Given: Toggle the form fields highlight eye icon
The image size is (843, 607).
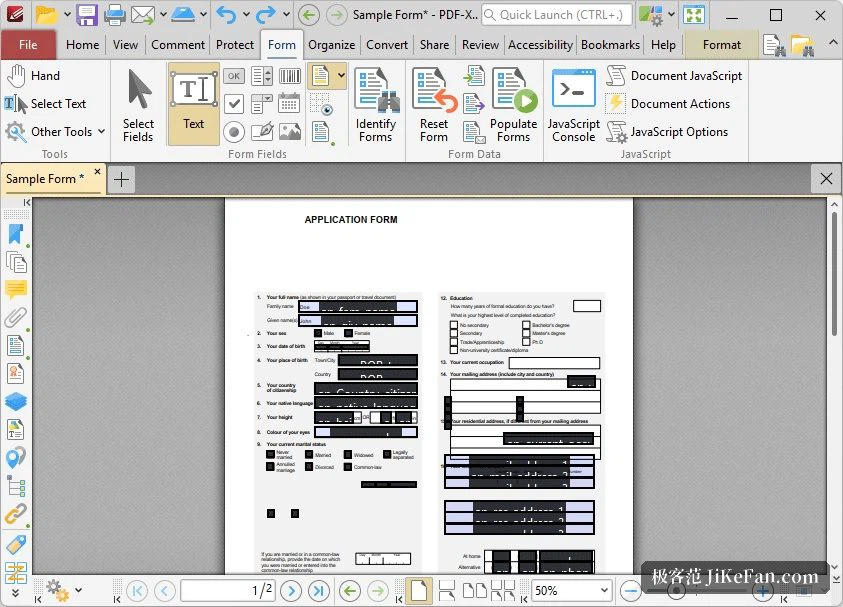Looking at the screenshot, I should tap(321, 104).
